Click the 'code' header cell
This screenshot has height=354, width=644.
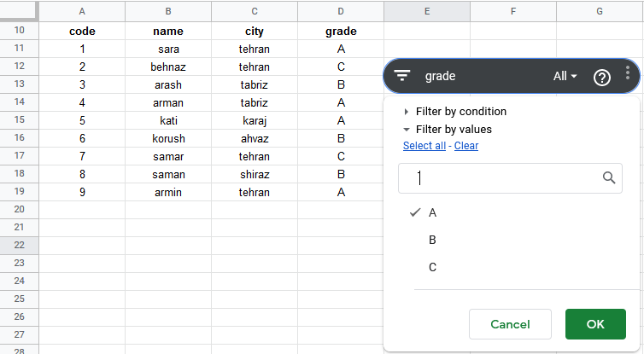coord(82,31)
